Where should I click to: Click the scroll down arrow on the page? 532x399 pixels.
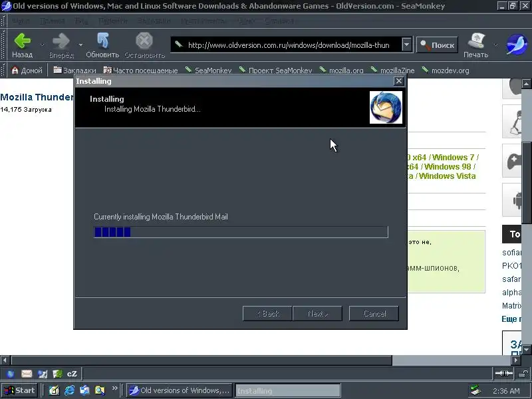click(526, 350)
